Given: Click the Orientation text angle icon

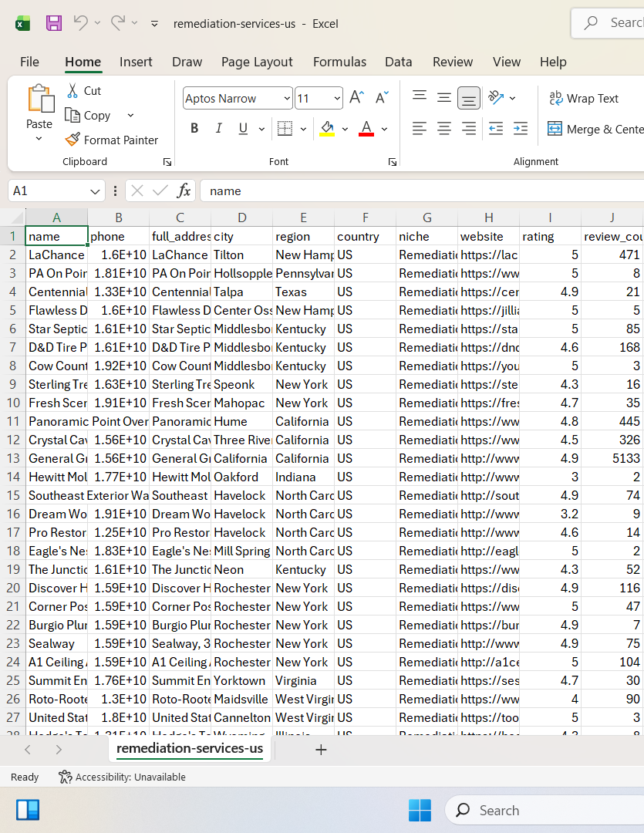Looking at the screenshot, I should (496, 97).
